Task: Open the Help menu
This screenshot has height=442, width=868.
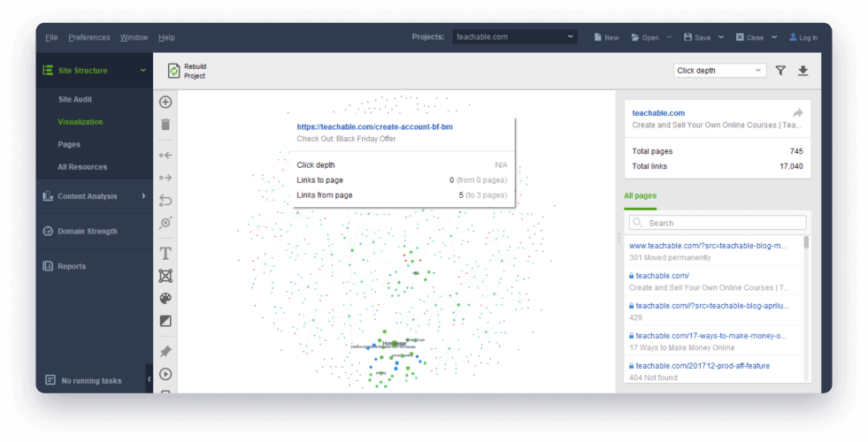Action: [x=166, y=37]
